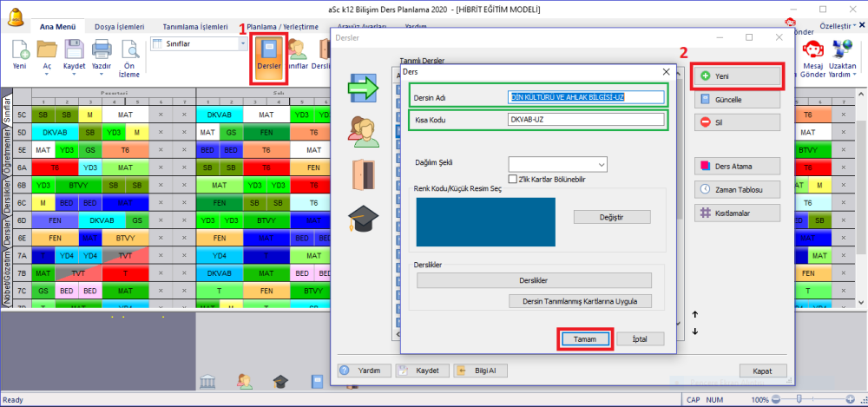Click the Mesaj Gönder monkey icon
Screen dimensions: 868x407
[812, 49]
